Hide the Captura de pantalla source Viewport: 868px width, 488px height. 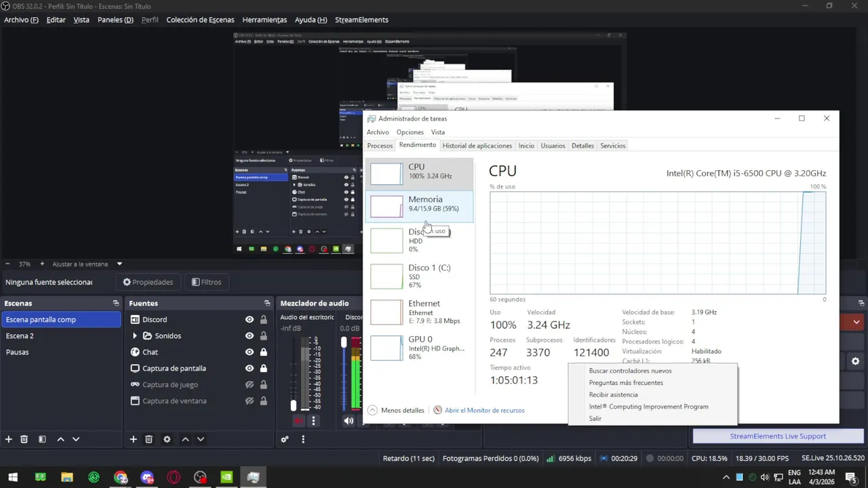coord(250,368)
